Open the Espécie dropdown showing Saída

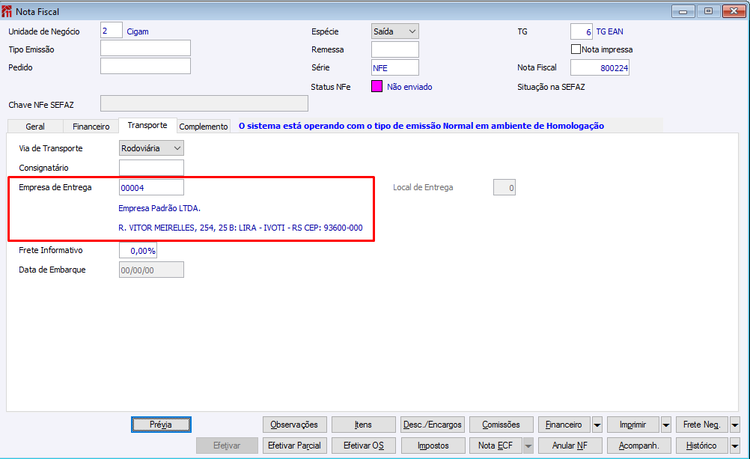click(395, 32)
